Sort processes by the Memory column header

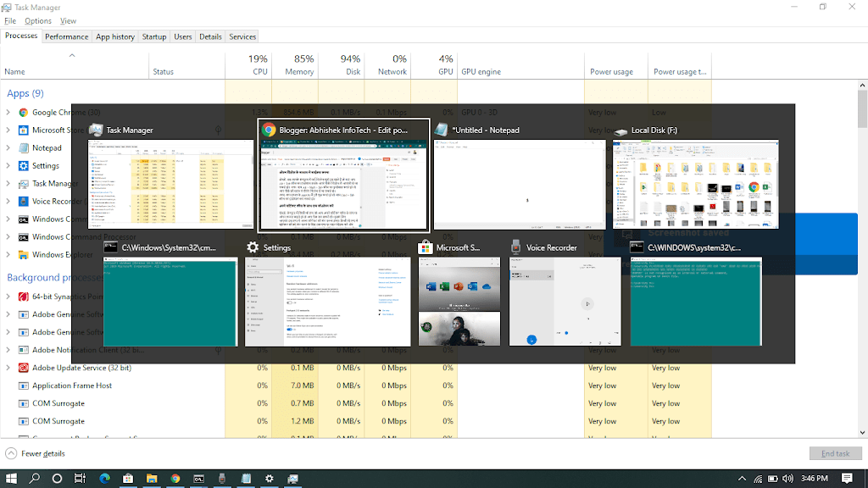tap(298, 72)
